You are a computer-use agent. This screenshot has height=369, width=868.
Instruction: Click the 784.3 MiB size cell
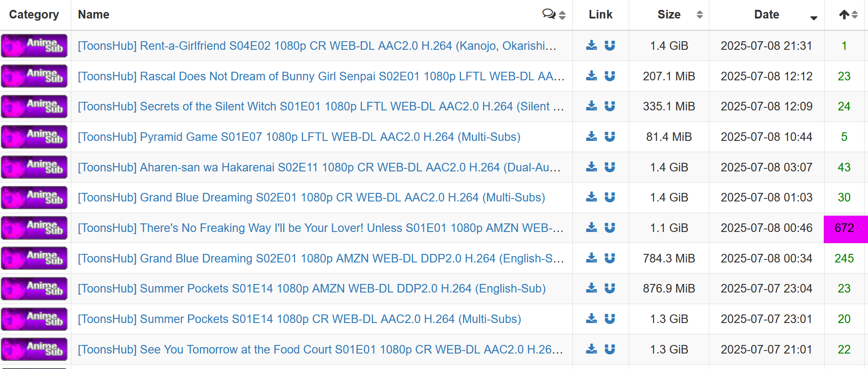pos(669,258)
